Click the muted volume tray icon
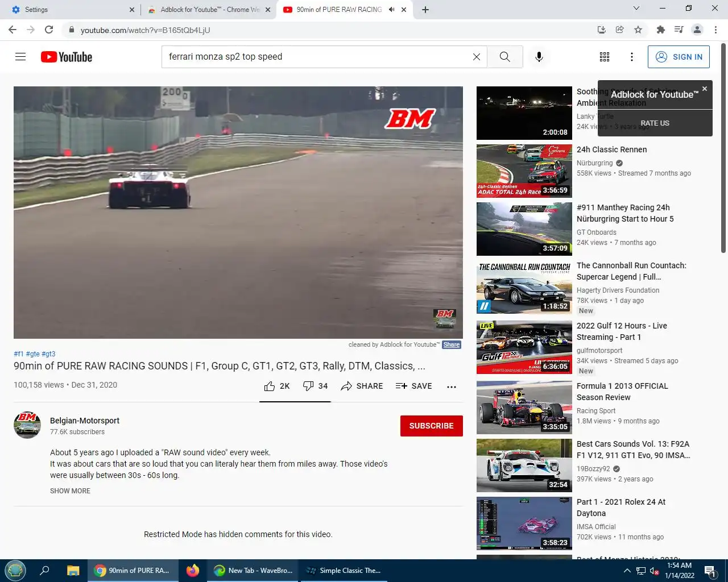Image resolution: width=728 pixels, height=582 pixels. (x=654, y=571)
